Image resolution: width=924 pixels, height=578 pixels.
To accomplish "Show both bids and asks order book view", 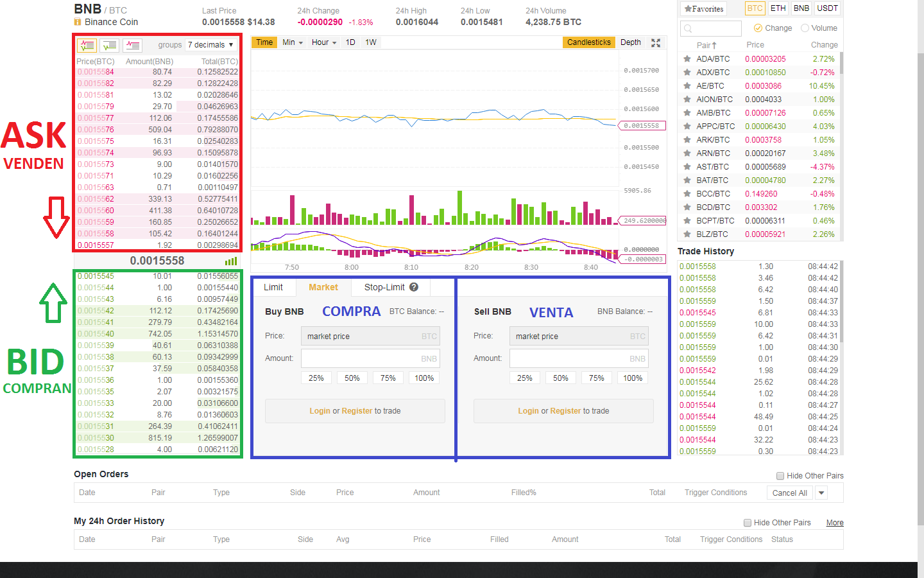I will tap(87, 45).
